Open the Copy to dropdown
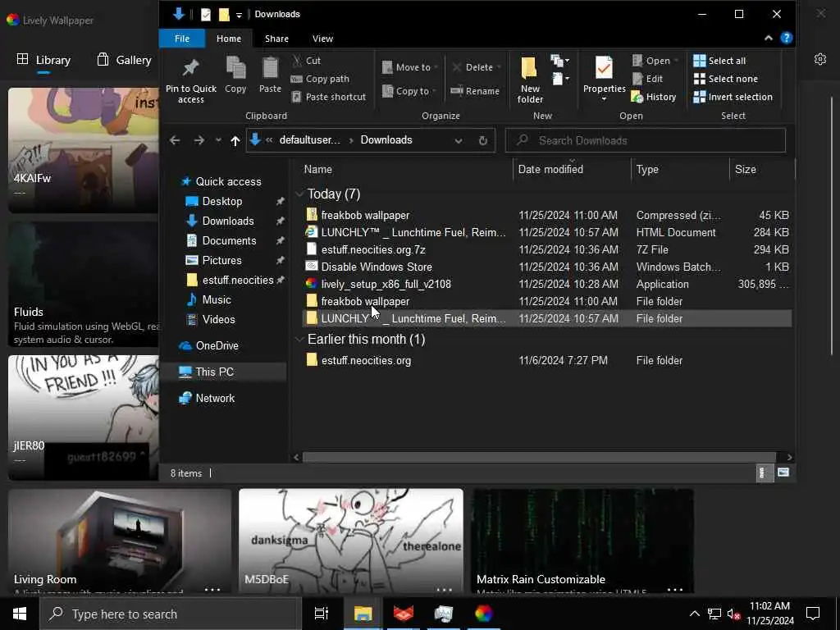Viewport: 840px width, 630px height. point(409,91)
